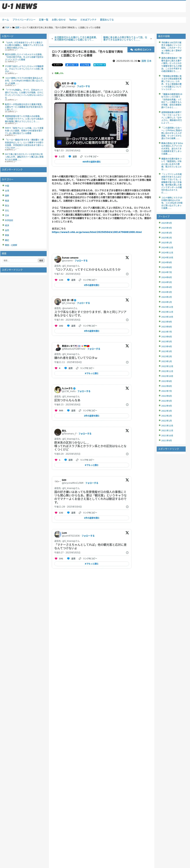The height and width of the screenshot is (868, 190).
Task: Open the 中国 category link
Action: (x=7, y=186)
